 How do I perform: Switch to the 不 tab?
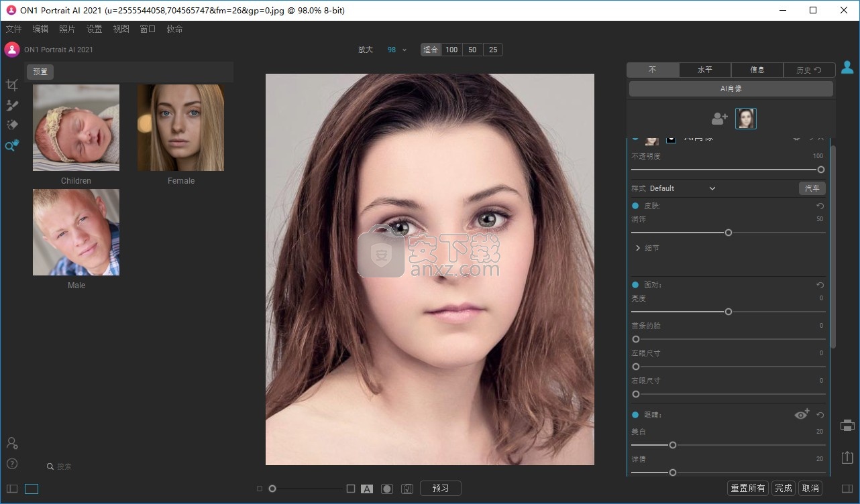[x=653, y=70]
